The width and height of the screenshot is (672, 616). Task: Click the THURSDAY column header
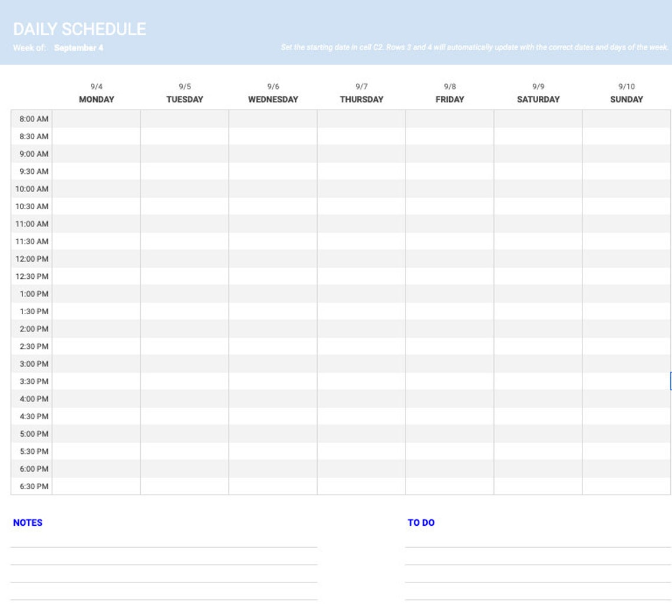361,99
